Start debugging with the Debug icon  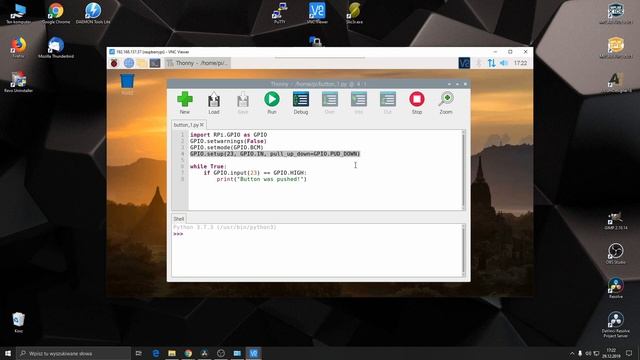301,102
